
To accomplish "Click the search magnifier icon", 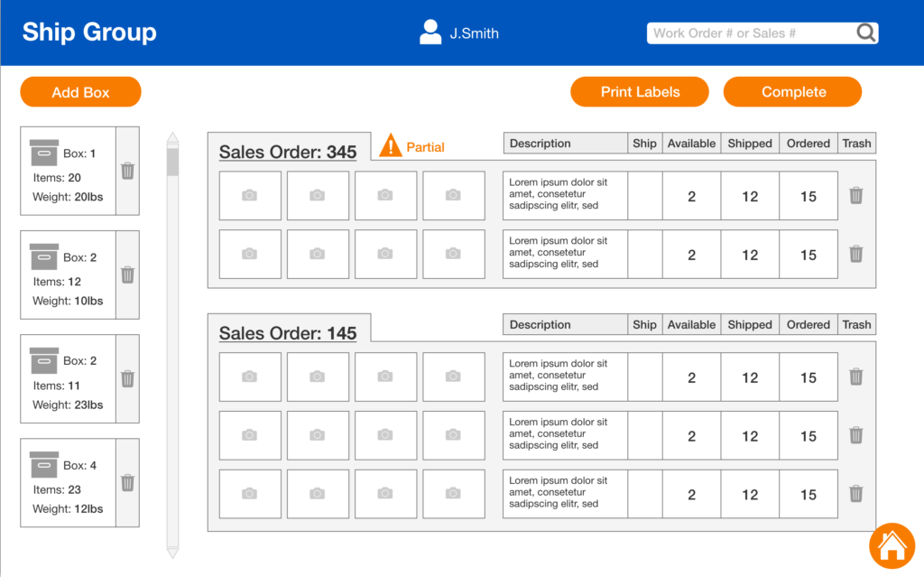I will 865,33.
